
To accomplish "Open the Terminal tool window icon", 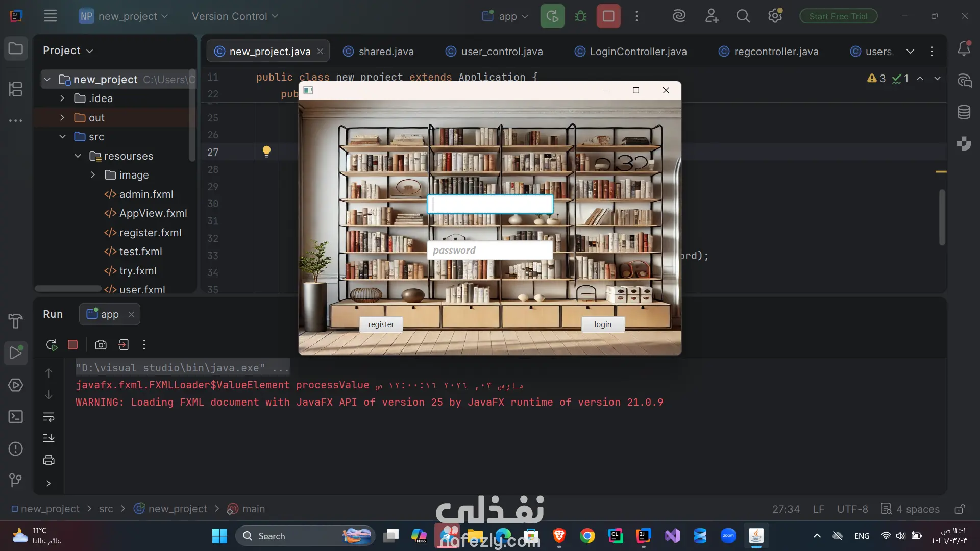I will pos(15,417).
